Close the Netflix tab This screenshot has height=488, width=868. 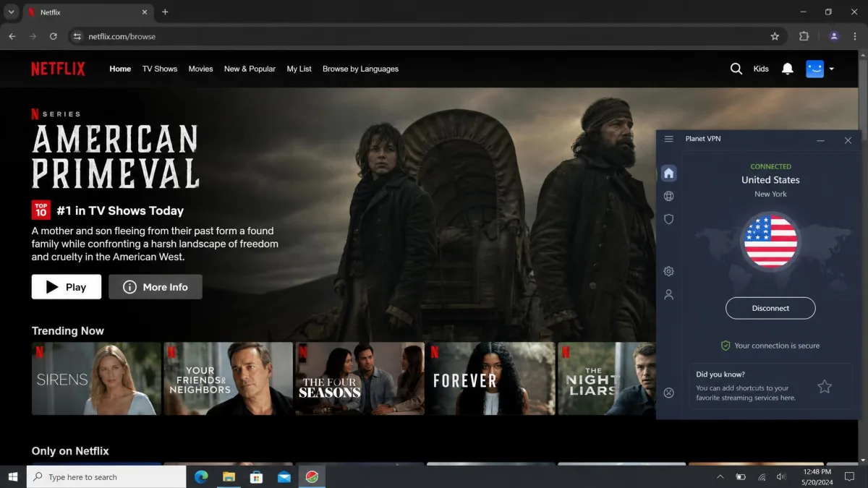[145, 12]
